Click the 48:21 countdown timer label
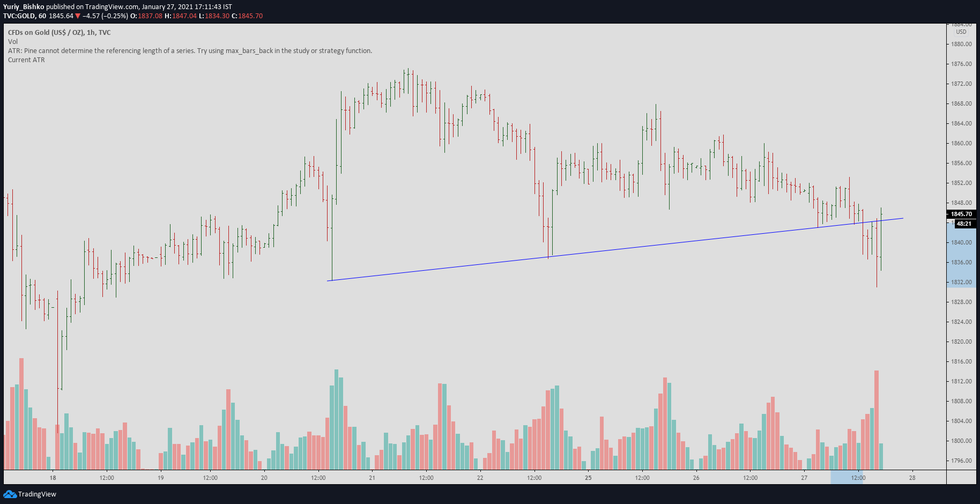This screenshot has width=980, height=504. point(964,224)
